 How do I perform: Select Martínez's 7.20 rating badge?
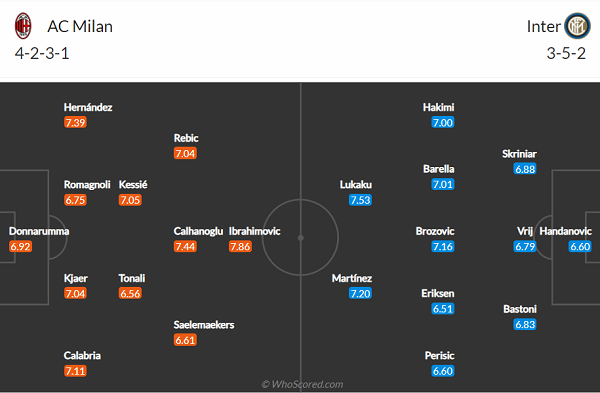coord(360,294)
